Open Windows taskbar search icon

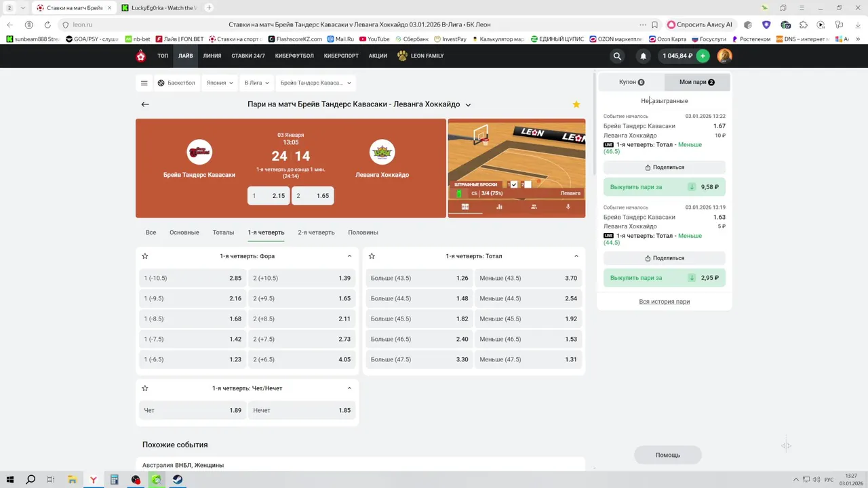31,479
